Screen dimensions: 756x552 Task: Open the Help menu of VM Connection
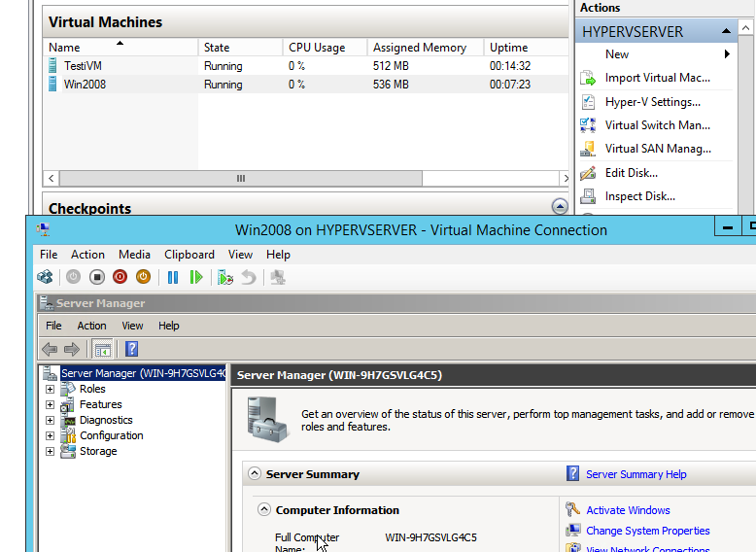278,255
